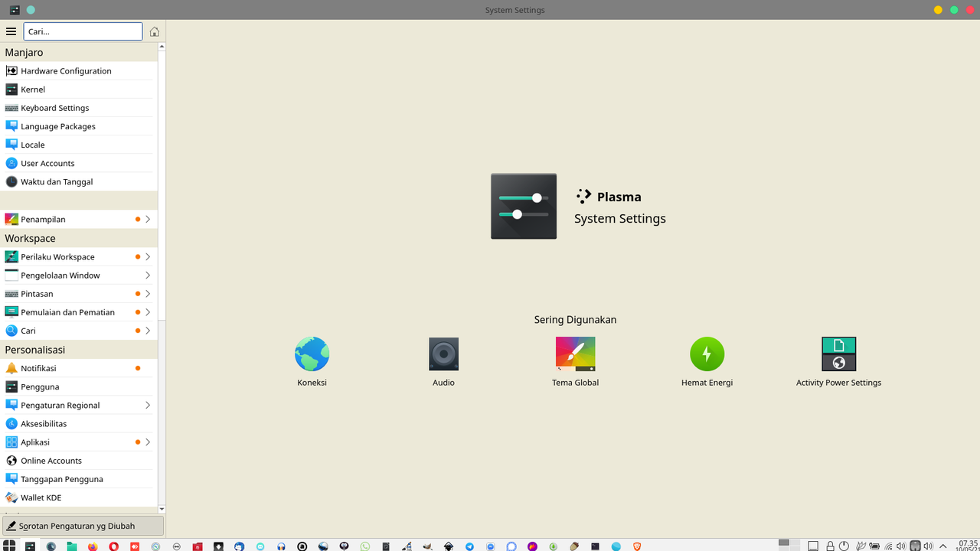Viewport: 980px width, 551px height.
Task: Open the taskbar clock showing 07.35
Action: 968,546
